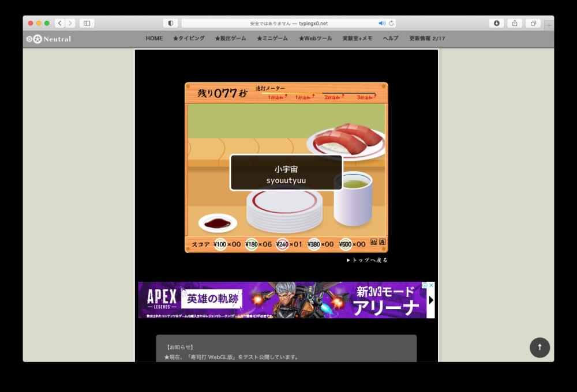
Task: Go back with the browser back arrow
Action: coord(59,23)
